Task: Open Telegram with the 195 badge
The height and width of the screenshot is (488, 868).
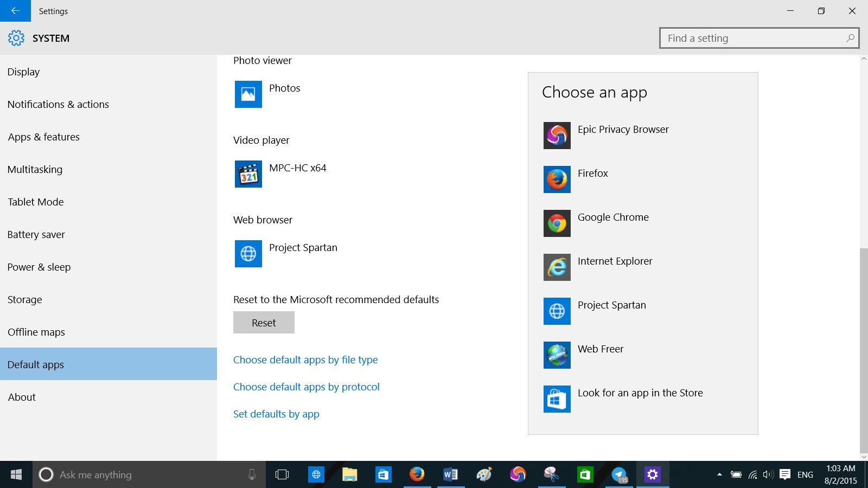Action: 618,474
